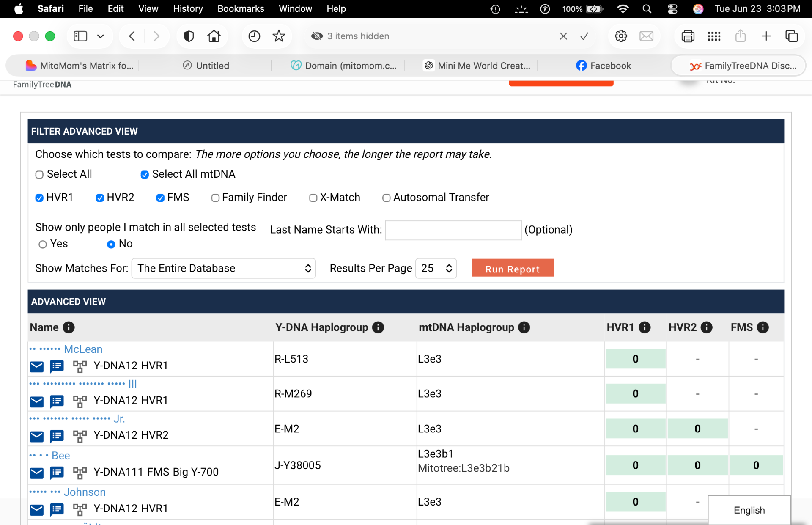Open Safari History menu
The width and height of the screenshot is (812, 525).
point(188,9)
